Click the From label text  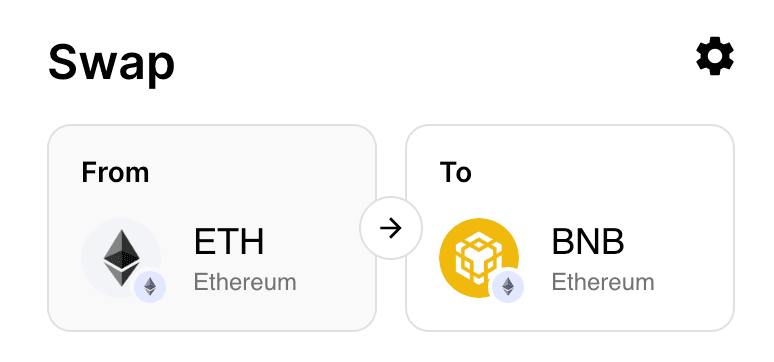tap(115, 172)
